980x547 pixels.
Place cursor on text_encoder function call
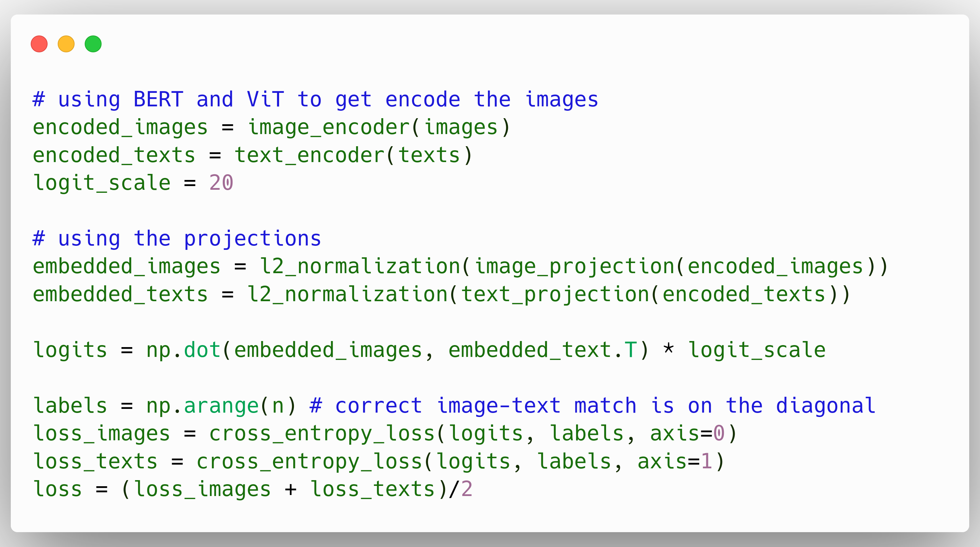[x=310, y=155]
